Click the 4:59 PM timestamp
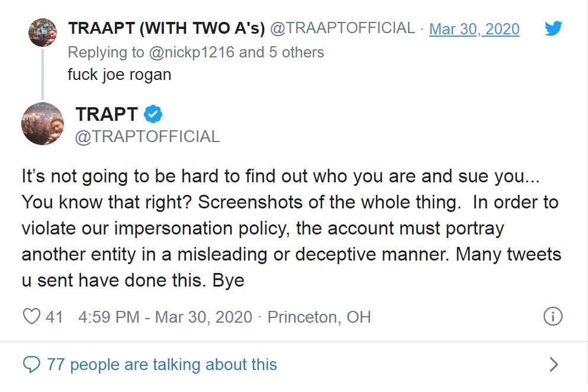588x392 pixels. point(109,317)
